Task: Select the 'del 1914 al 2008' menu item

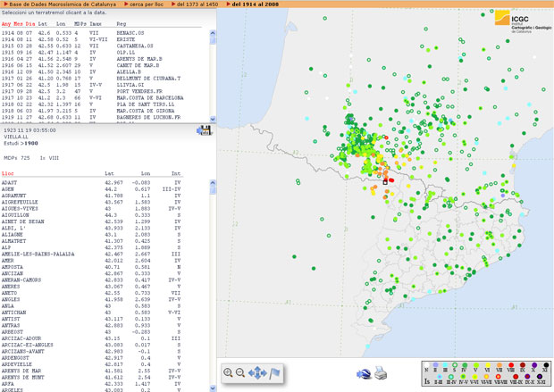Action: point(255,4)
